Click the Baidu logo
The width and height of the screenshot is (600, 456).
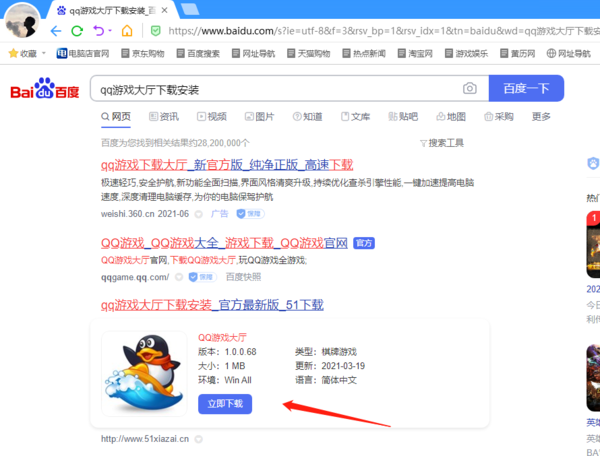pyautogui.click(x=45, y=88)
